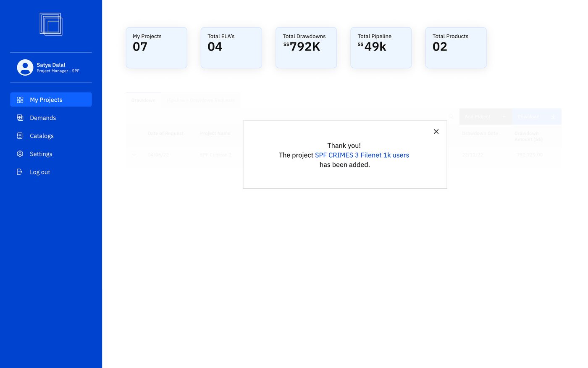Switch to Pipeline – Drawdown Requests tab
The height and width of the screenshot is (368, 588).
click(x=201, y=100)
